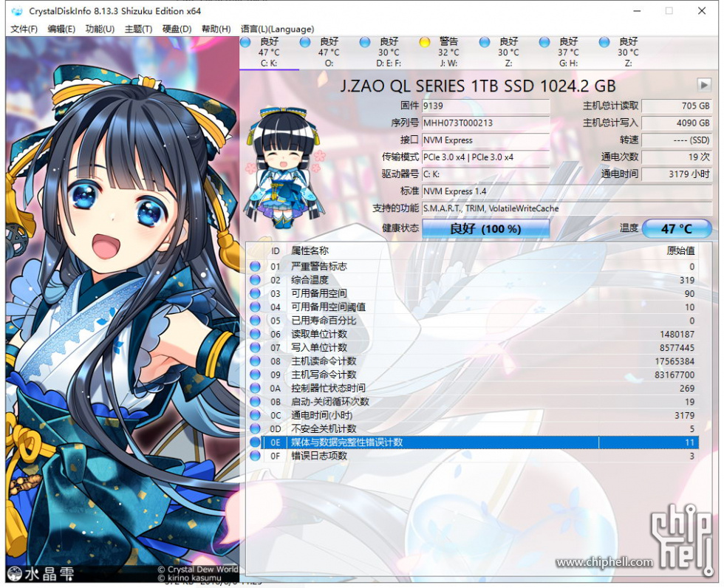Select the C: K: drive tab
The width and height of the screenshot is (724, 588).
[269, 52]
